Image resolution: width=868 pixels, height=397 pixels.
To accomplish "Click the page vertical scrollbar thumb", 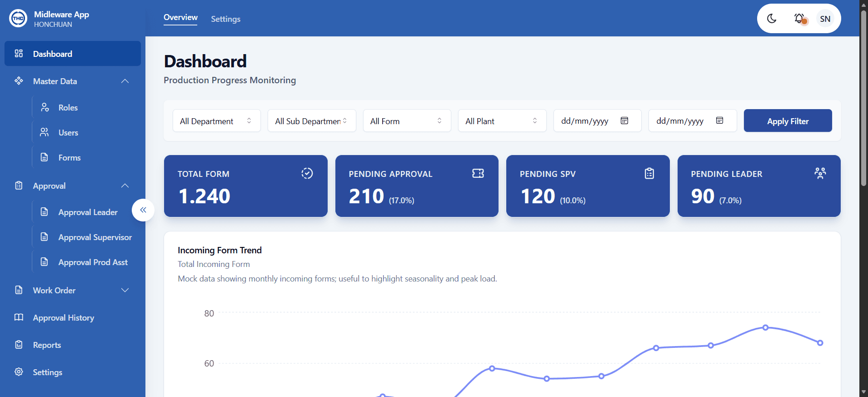I will [863, 98].
